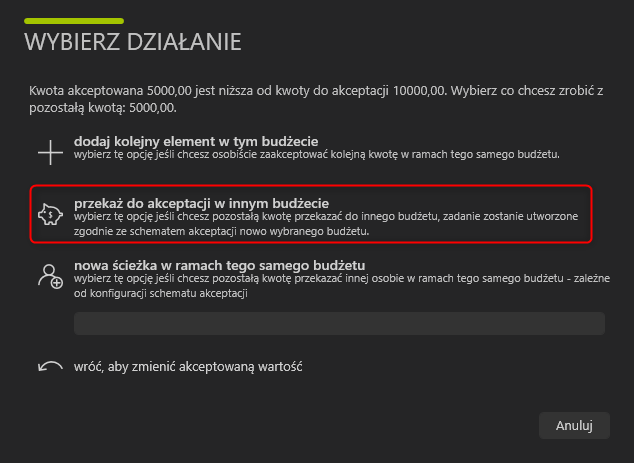Click the empty field under nowa ścieżka
Screen dimensions: 634x463
click(339, 323)
